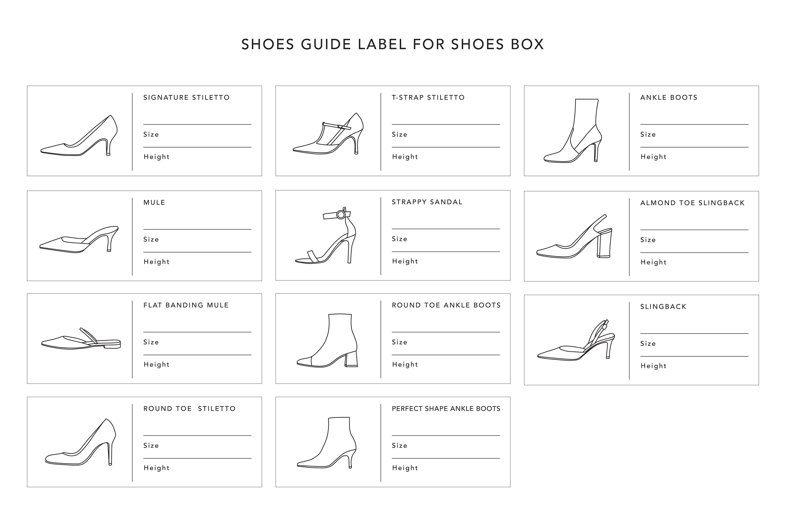Select the Mule shoe drawing
The image size is (786, 532).
79,239
